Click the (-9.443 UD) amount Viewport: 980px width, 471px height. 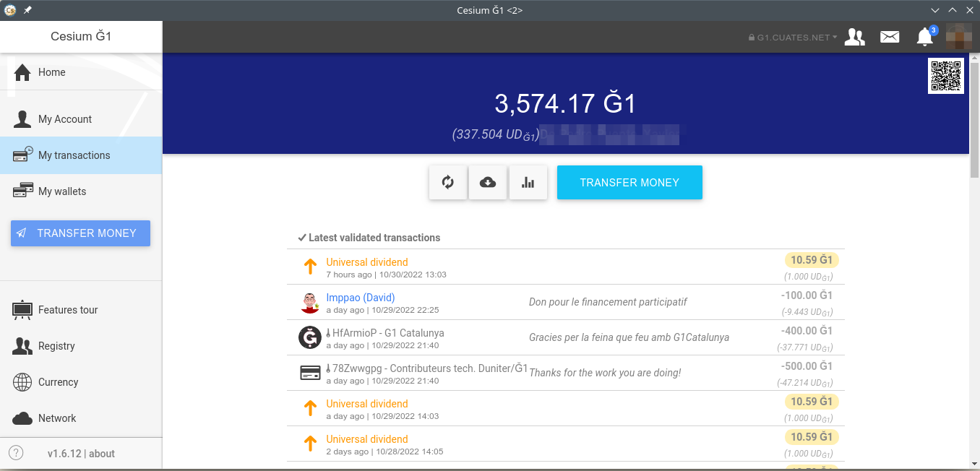pos(807,312)
